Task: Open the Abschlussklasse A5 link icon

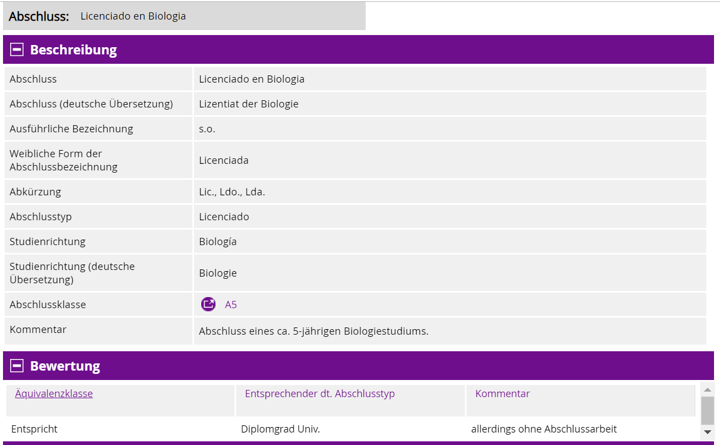Action: 208,304
